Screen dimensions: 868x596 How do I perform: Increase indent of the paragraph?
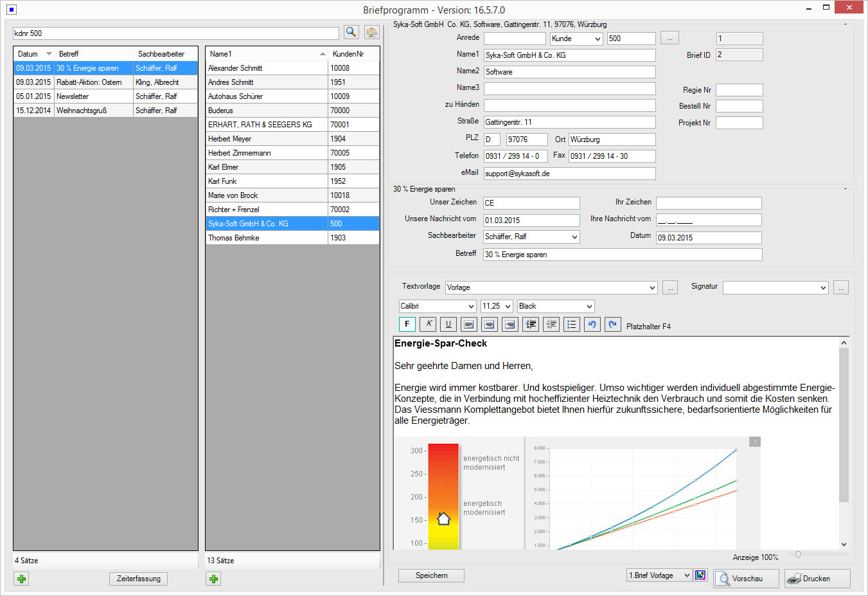(530, 325)
